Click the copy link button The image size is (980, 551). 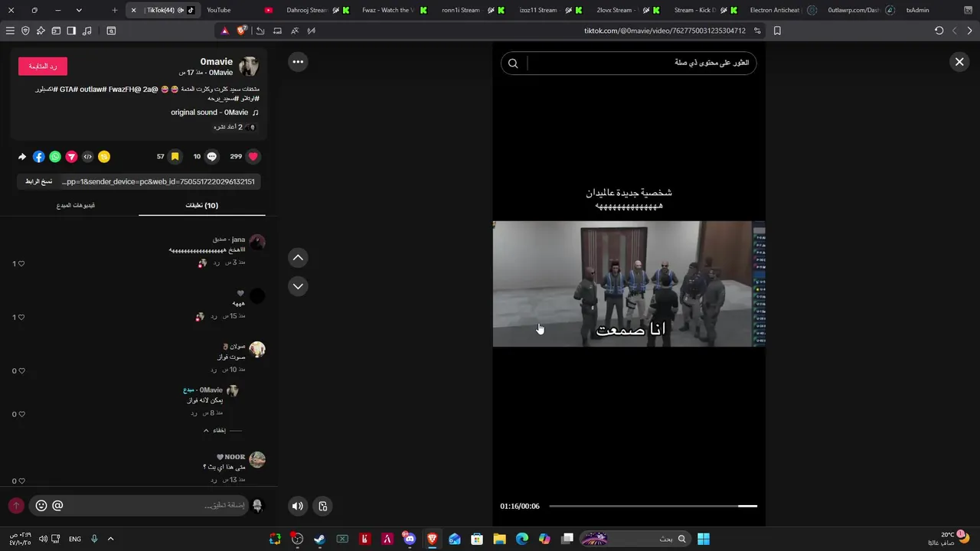[x=39, y=181]
